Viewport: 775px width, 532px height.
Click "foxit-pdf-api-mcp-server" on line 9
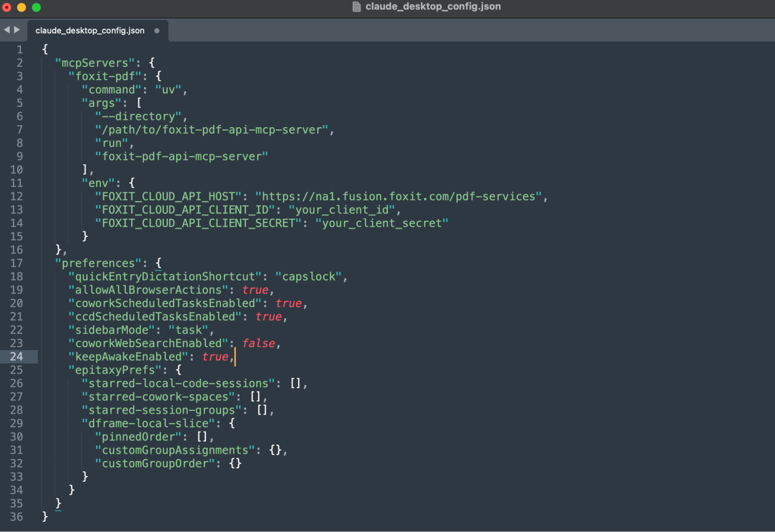tap(181, 156)
